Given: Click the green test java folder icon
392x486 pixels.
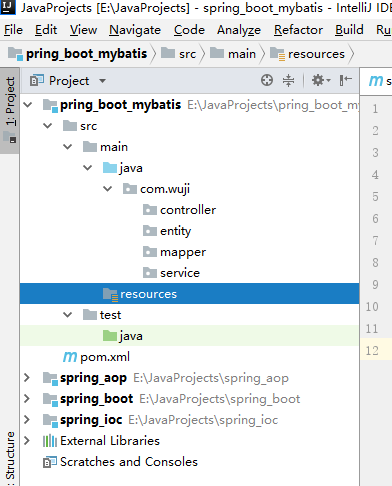Looking at the screenshot, I should (110, 336).
